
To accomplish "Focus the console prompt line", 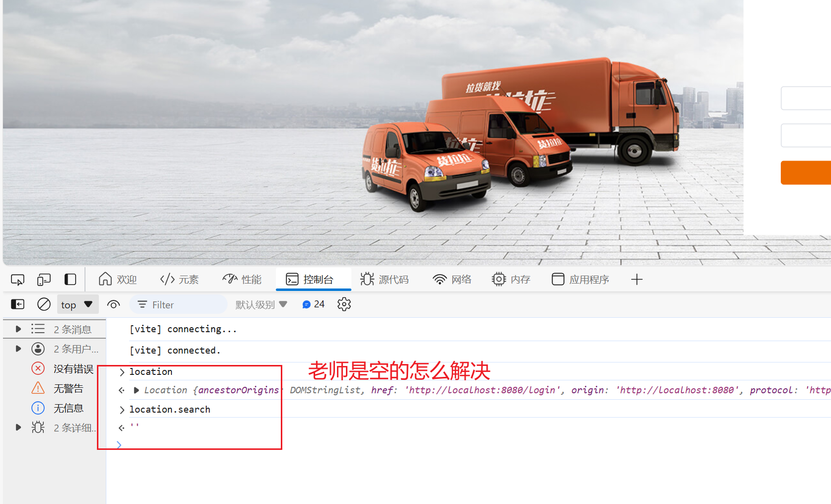I will tap(472, 445).
